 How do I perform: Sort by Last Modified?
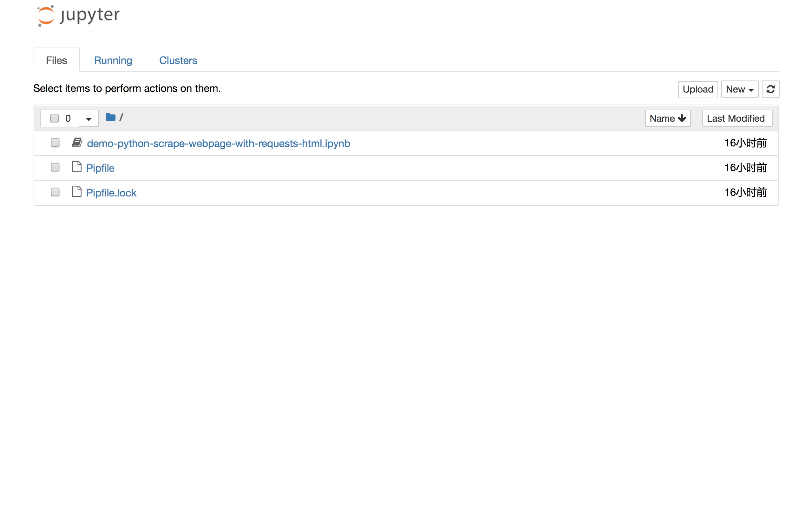(x=737, y=119)
